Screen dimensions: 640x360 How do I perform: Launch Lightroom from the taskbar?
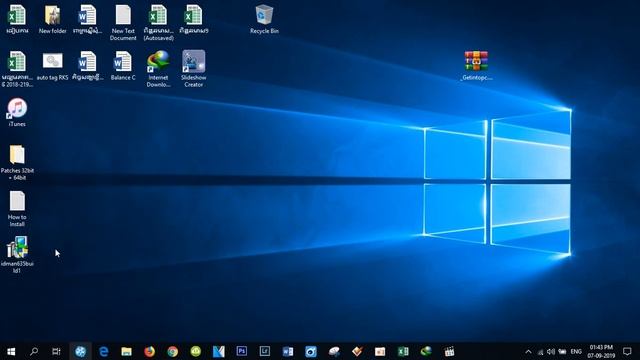coord(264,351)
